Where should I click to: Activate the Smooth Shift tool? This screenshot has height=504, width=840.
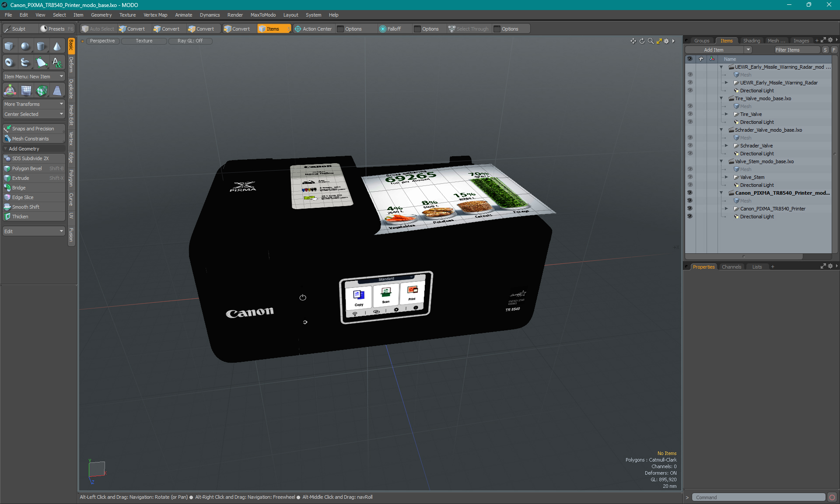[34, 207]
